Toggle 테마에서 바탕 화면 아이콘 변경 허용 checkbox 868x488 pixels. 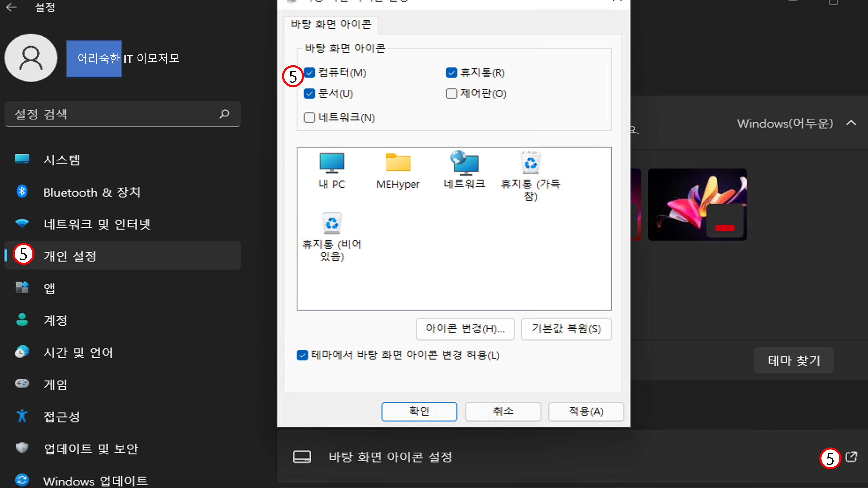point(302,355)
